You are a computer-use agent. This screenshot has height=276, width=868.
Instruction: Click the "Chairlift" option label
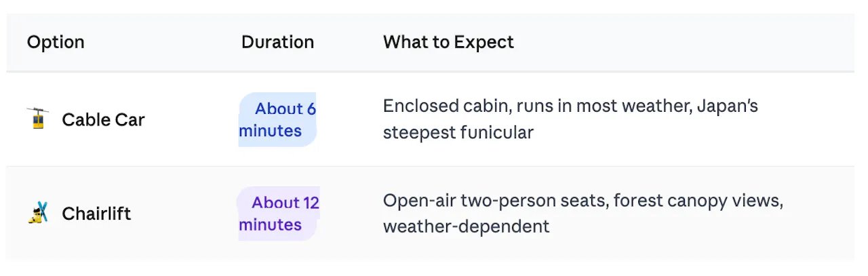(x=96, y=214)
